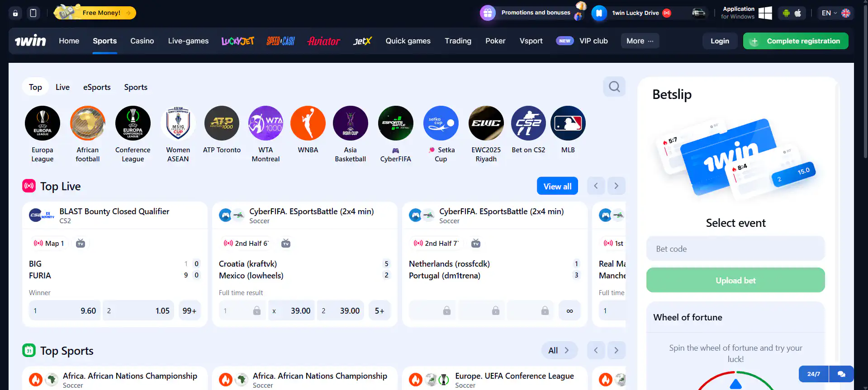Image resolution: width=868 pixels, height=390 pixels.
Task: Click the Free Money! button
Action: [95, 13]
